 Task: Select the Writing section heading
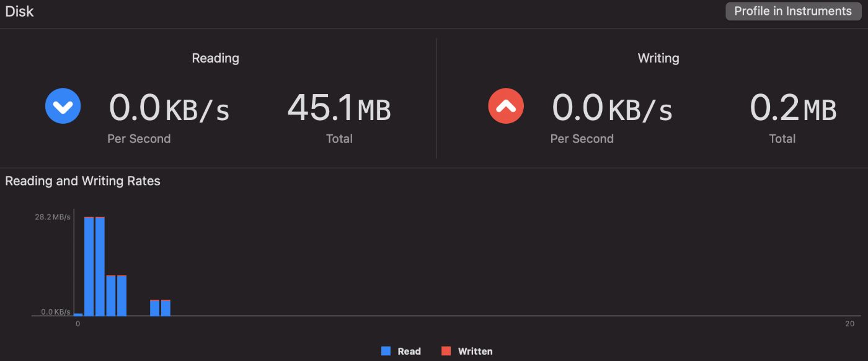658,58
